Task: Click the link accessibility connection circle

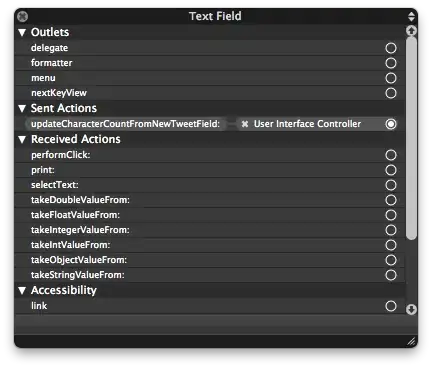Action: tap(391, 306)
